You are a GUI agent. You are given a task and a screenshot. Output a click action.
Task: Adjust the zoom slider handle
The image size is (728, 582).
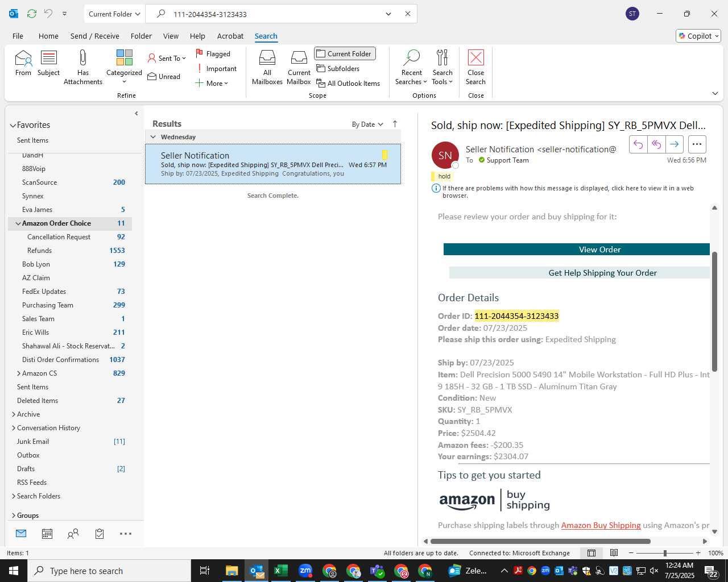(665, 553)
